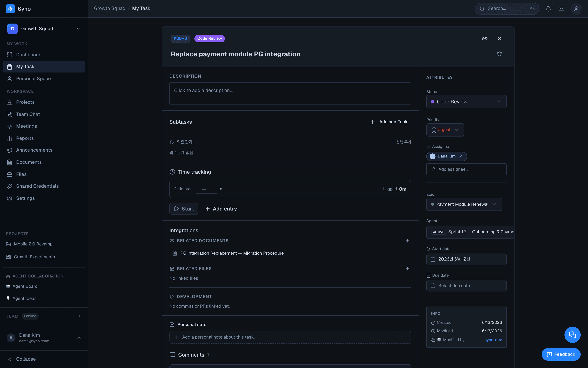This screenshot has width=588, height=368.
Task: Open Documents section
Action: point(44,162)
